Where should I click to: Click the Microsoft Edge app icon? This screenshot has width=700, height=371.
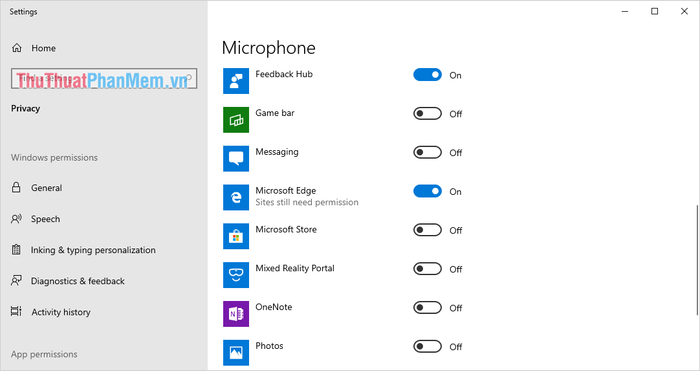coord(236,197)
